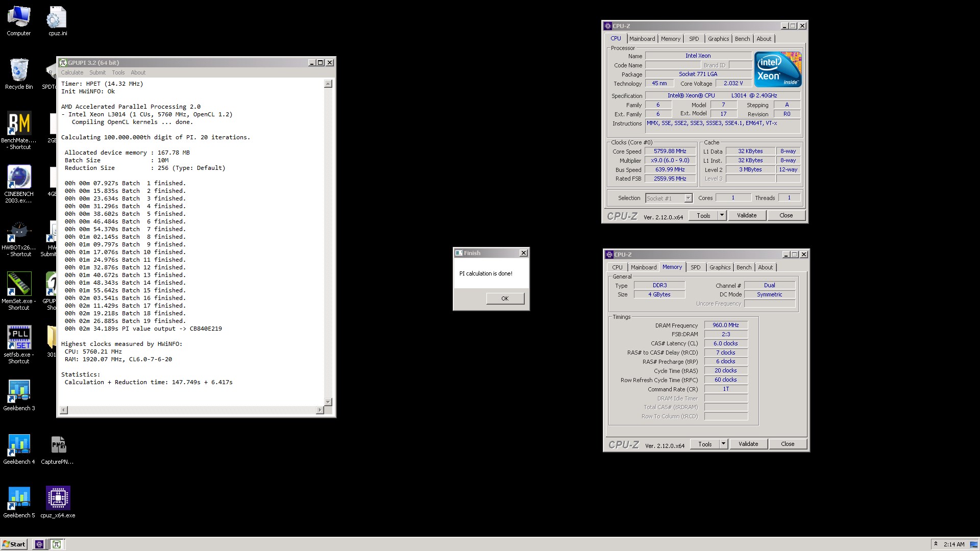Viewport: 980px width, 551px height.
Task: Click GPUPI vertical scrollbar up arrow
Action: 328,84
